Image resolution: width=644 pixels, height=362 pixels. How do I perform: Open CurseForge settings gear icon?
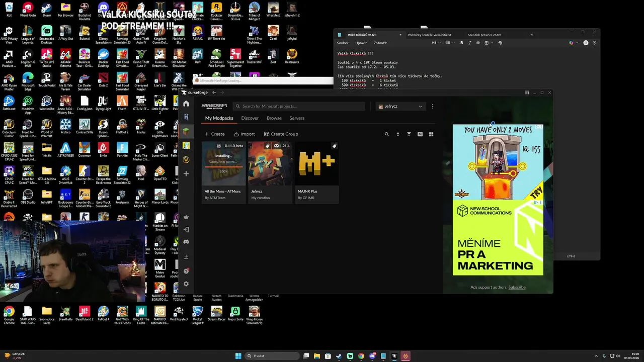(186, 284)
